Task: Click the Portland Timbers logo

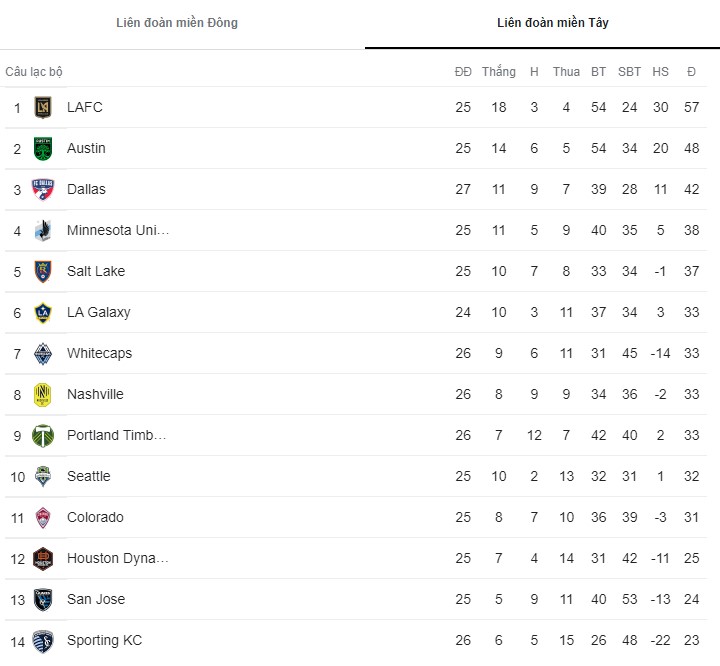Action: pos(43,436)
